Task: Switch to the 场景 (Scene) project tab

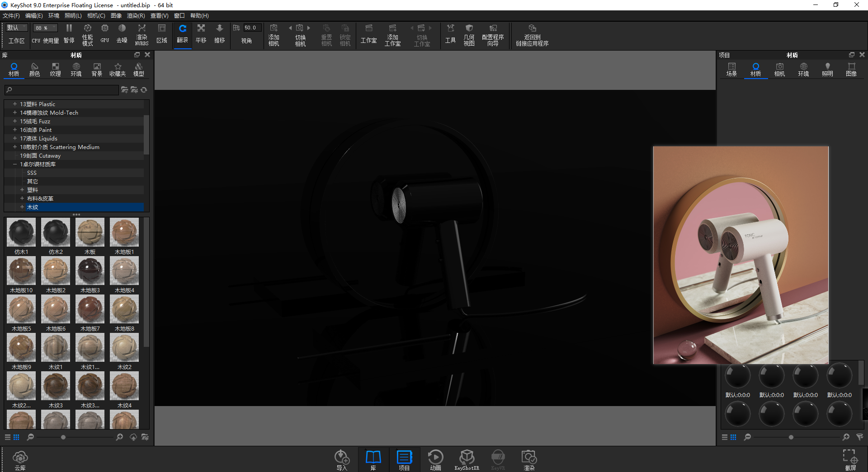Action: click(732, 70)
